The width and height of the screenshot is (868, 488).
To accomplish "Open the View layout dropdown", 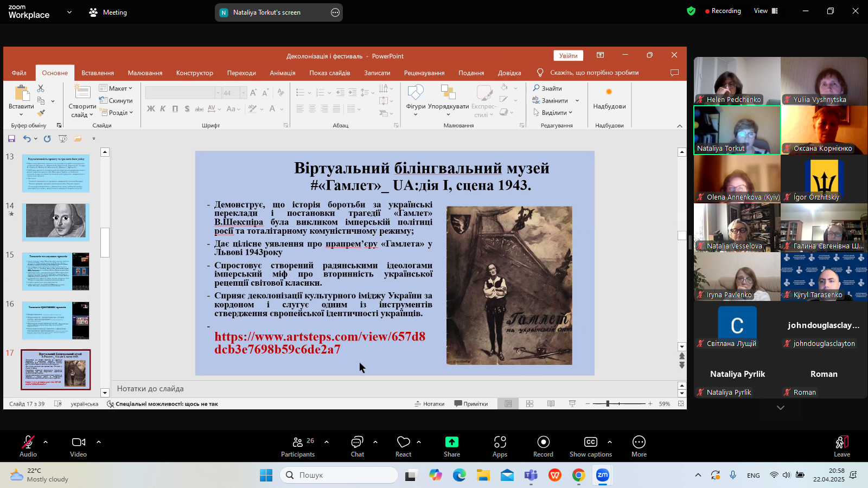I will pos(765,11).
